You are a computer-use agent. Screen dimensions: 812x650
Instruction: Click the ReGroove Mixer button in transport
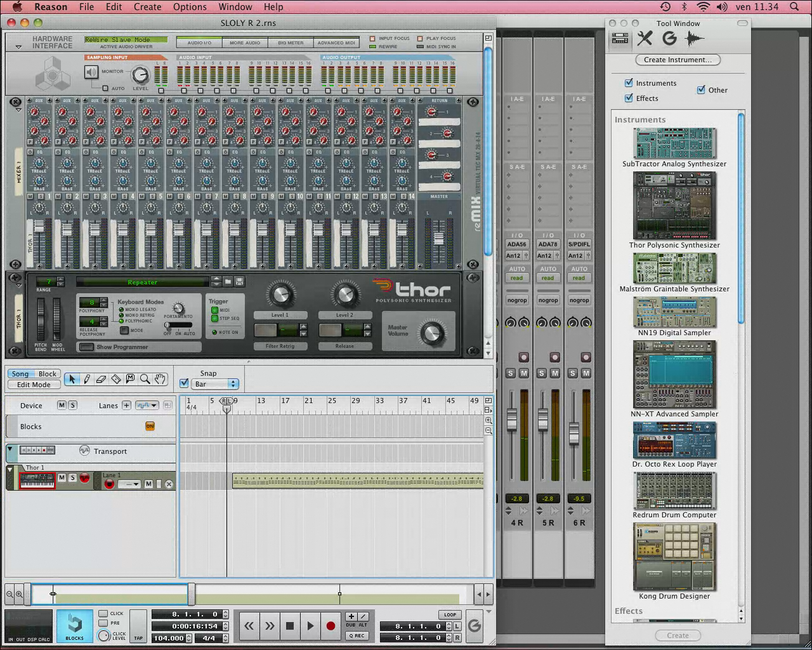(x=474, y=626)
